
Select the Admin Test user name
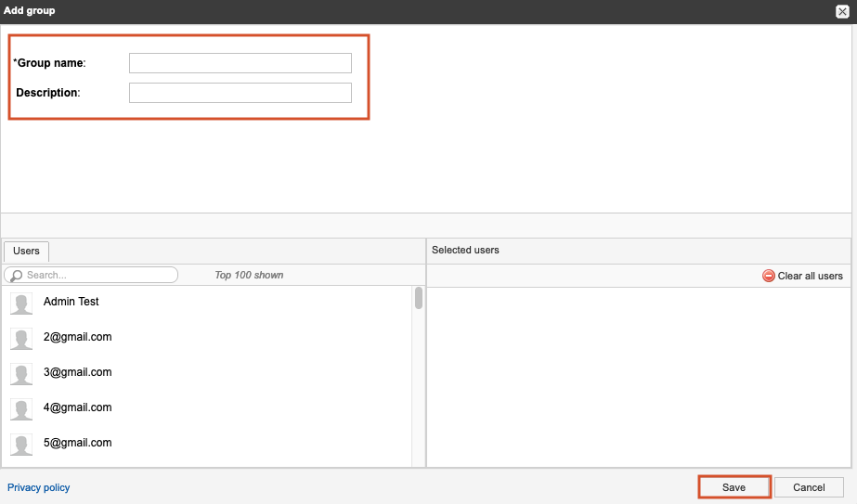(x=71, y=302)
